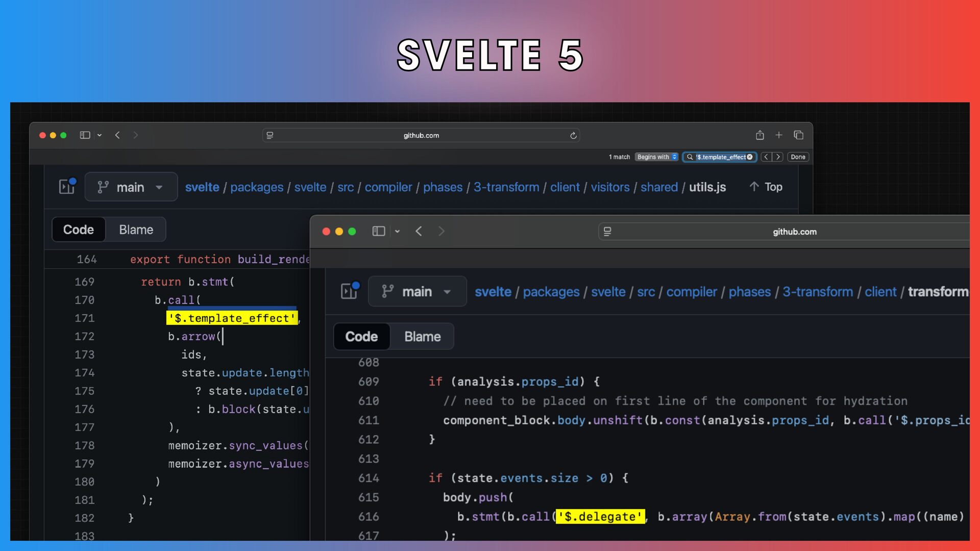
Task: Open the main branch dropdown in back window
Action: (131, 187)
